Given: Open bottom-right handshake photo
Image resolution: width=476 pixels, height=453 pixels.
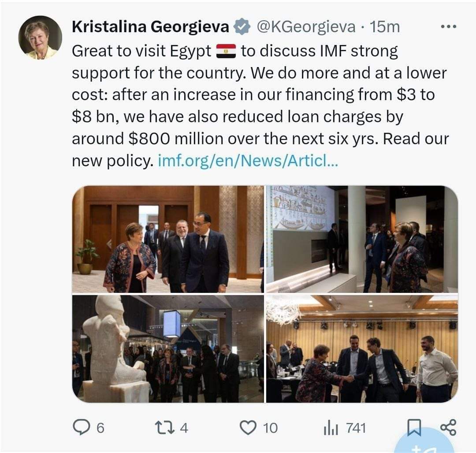Looking at the screenshot, I should [x=362, y=348].
